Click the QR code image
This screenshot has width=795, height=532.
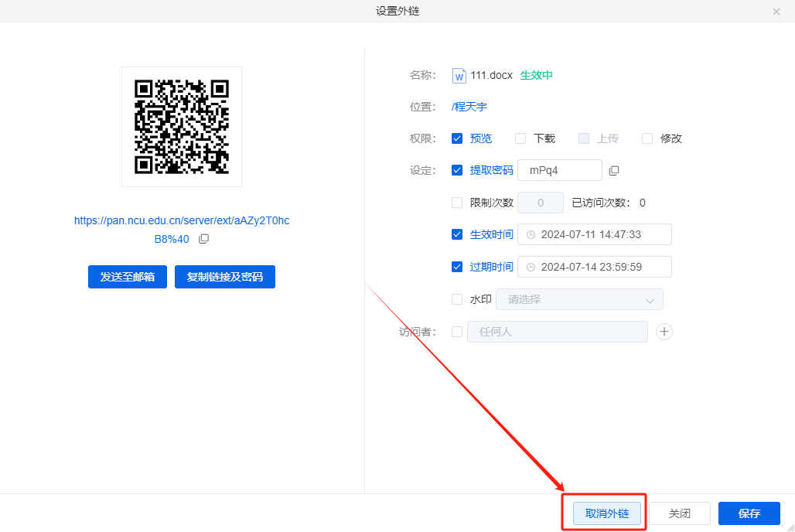182,127
